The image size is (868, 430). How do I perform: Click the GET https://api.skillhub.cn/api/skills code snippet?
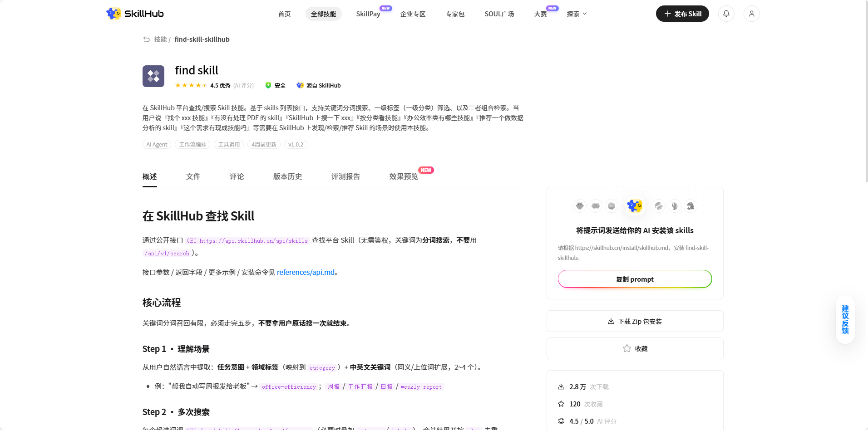[247, 241]
